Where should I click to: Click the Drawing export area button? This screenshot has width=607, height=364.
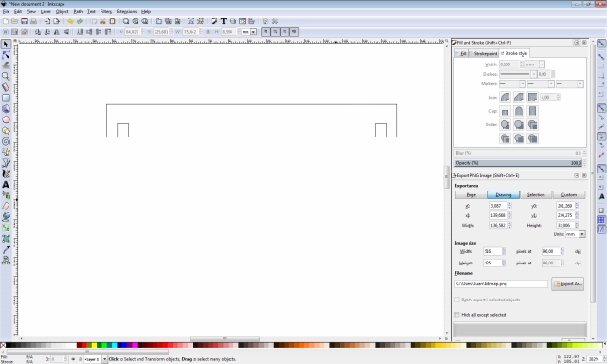(x=504, y=195)
